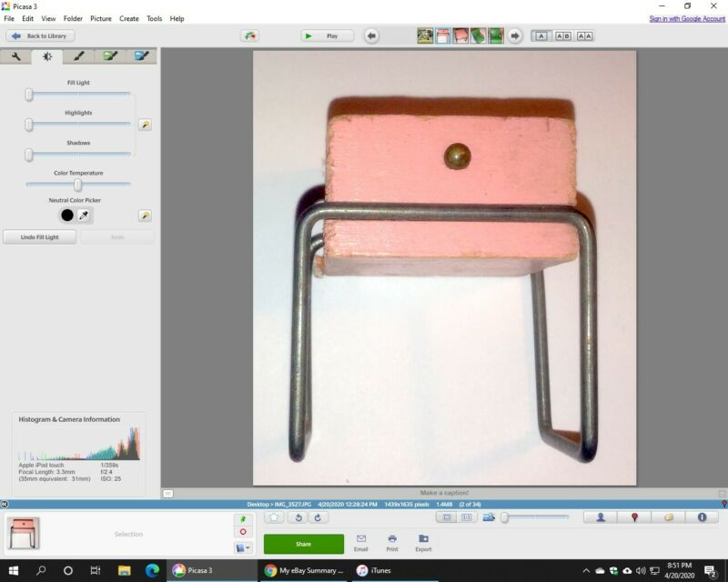This screenshot has height=582, width=728.
Task: Open Chrome eBay Summary in taskbar
Action: point(305,570)
